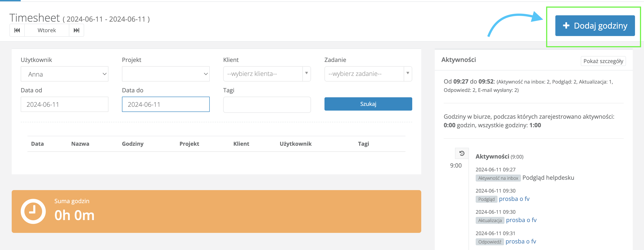Open the Użytkownik dropdown showing Anna
Viewport: 644px width, 250px height.
point(65,74)
